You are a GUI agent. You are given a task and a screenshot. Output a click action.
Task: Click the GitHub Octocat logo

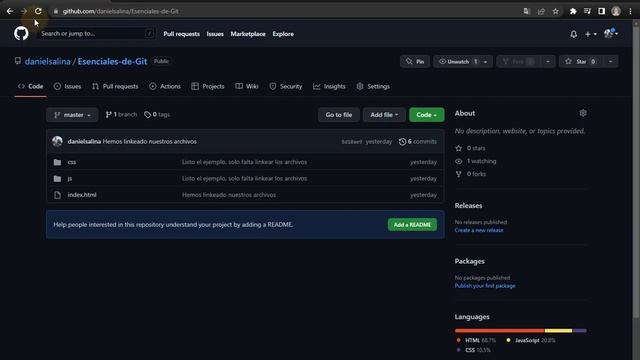[x=21, y=33]
